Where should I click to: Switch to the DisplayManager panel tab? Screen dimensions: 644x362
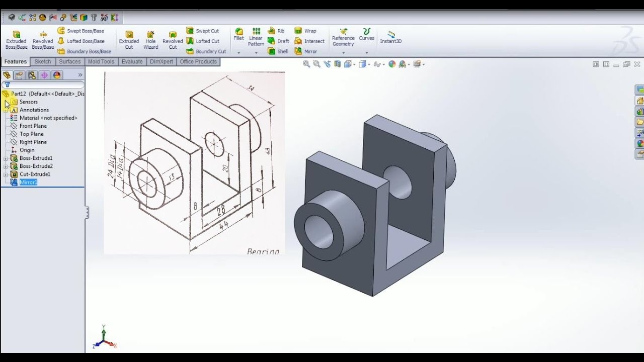click(57, 75)
